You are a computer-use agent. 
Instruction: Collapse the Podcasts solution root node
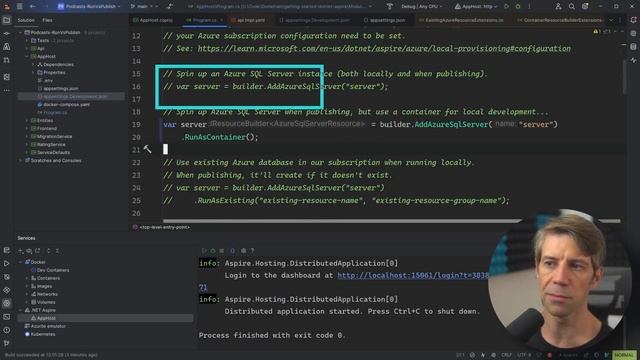pos(20,32)
